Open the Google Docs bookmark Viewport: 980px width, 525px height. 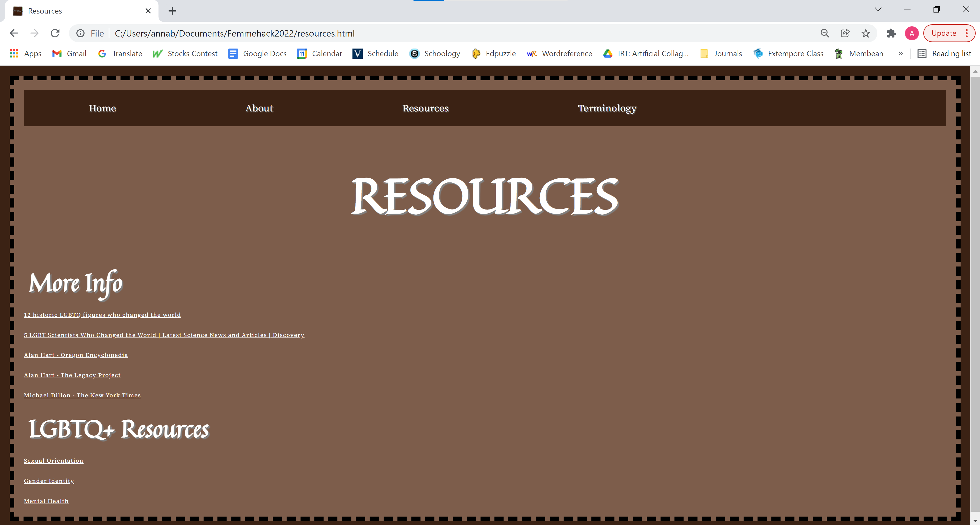pos(257,54)
